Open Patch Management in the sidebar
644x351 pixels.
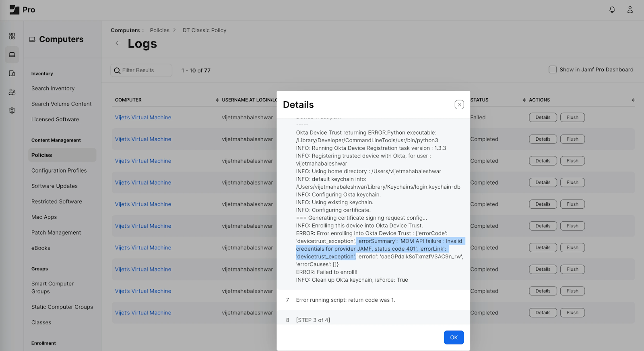tap(56, 233)
